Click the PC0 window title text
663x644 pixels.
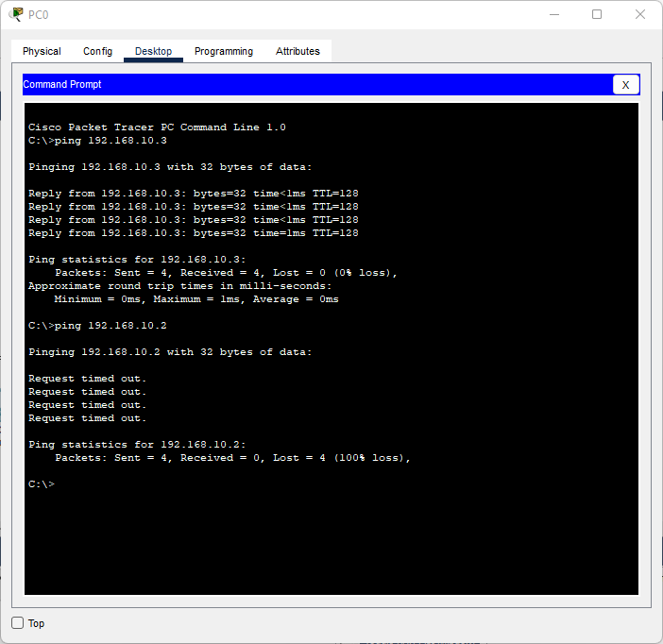[x=39, y=14]
